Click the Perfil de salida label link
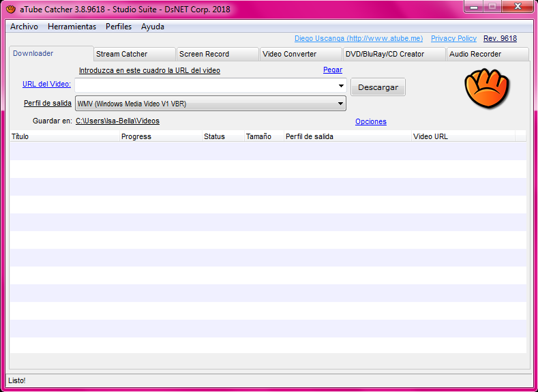This screenshot has height=392, width=538. (x=48, y=103)
